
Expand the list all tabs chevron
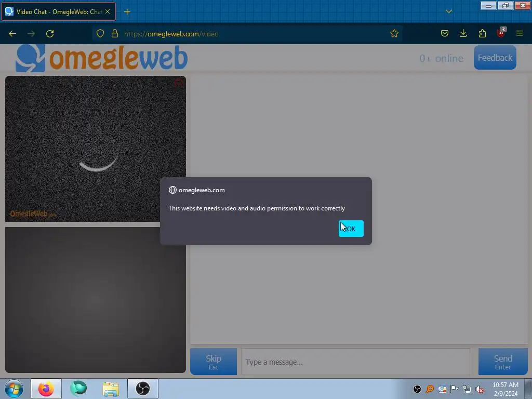point(448,11)
